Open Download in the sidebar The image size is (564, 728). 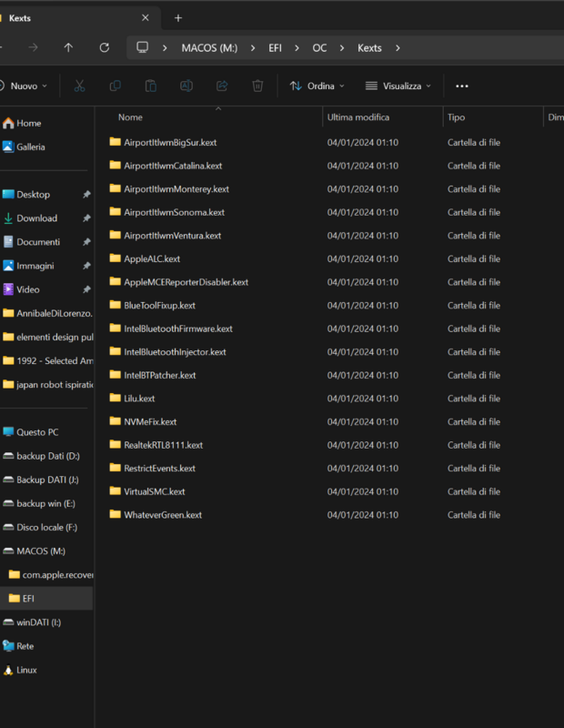(30, 218)
